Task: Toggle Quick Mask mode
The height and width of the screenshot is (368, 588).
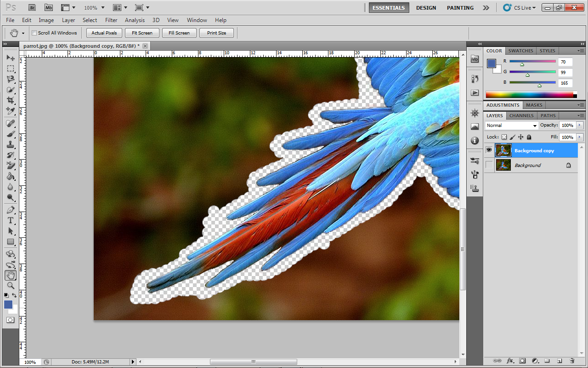Action: [11, 320]
